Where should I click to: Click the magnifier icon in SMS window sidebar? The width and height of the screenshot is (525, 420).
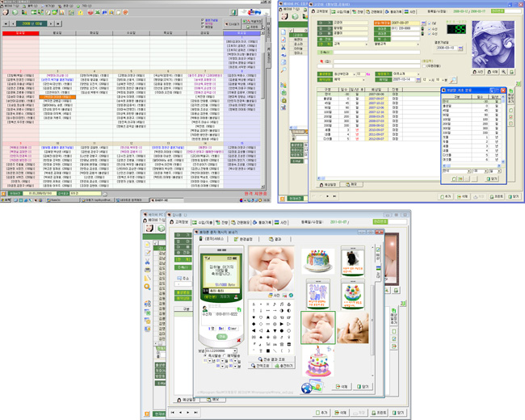(147, 287)
